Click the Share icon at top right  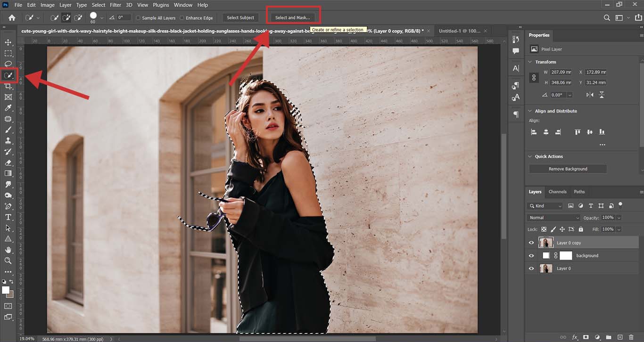point(638,17)
